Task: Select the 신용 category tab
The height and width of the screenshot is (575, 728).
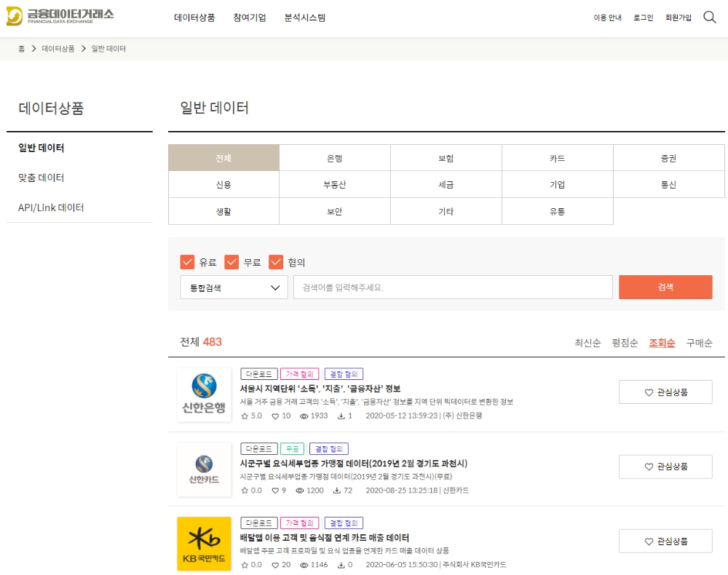Action: (x=223, y=185)
